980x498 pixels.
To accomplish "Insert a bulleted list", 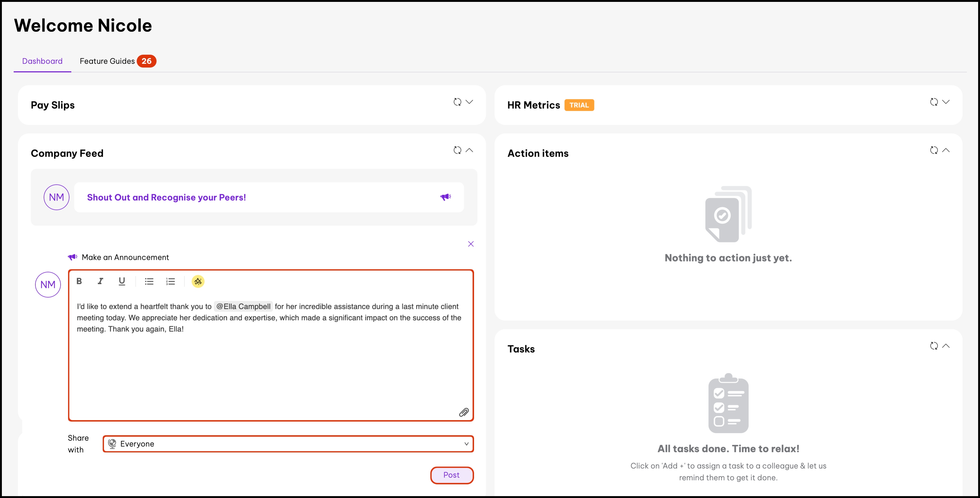I will pos(149,282).
